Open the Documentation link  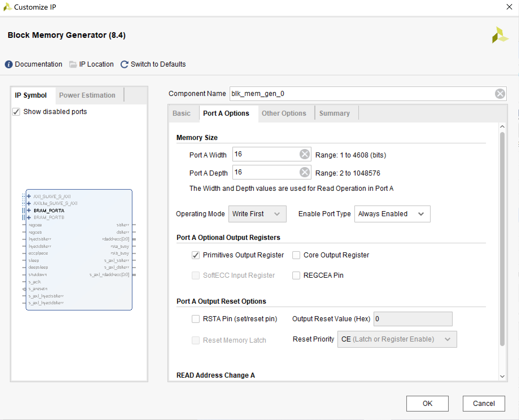tap(38, 64)
